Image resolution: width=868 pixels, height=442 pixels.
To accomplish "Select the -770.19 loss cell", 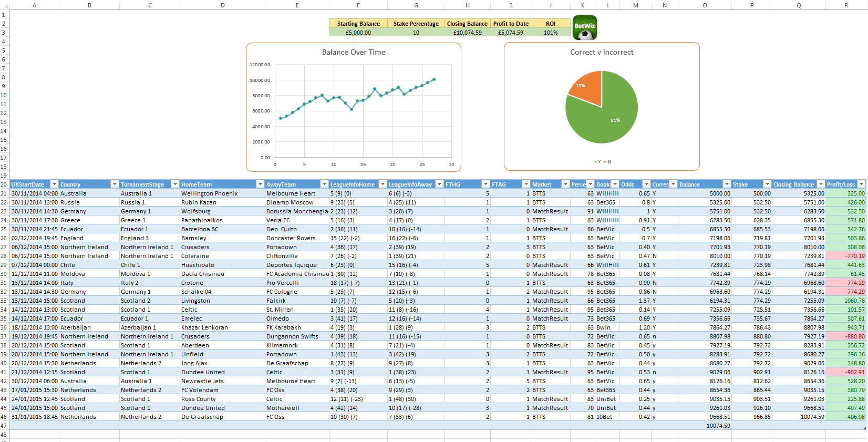I will coord(846,256).
